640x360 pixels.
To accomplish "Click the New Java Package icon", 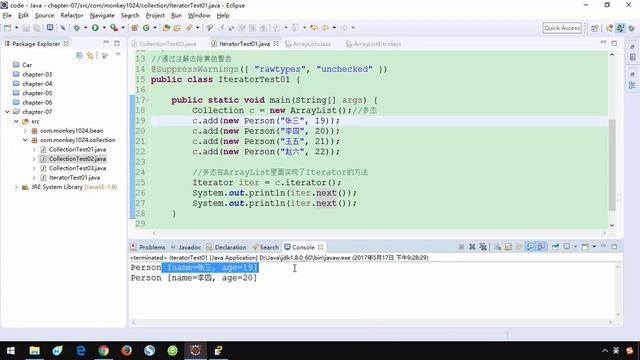I will 134,28.
